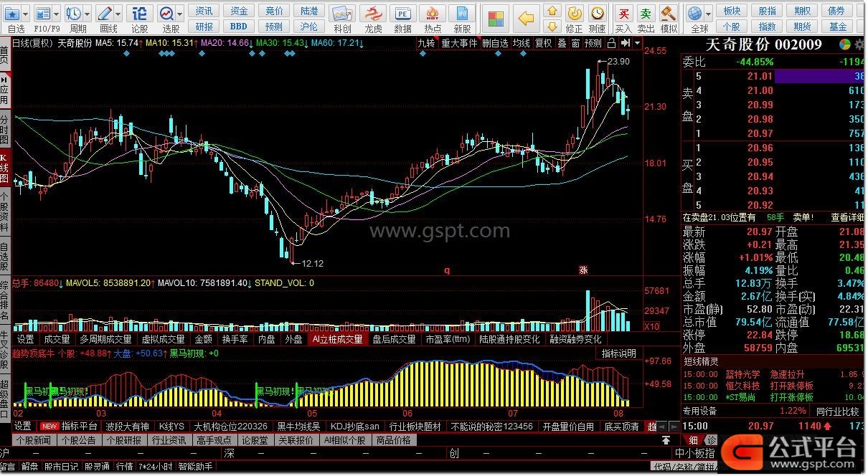Open the 个股新闻 stock news tab
The height and width of the screenshot is (476, 868).
point(33,440)
